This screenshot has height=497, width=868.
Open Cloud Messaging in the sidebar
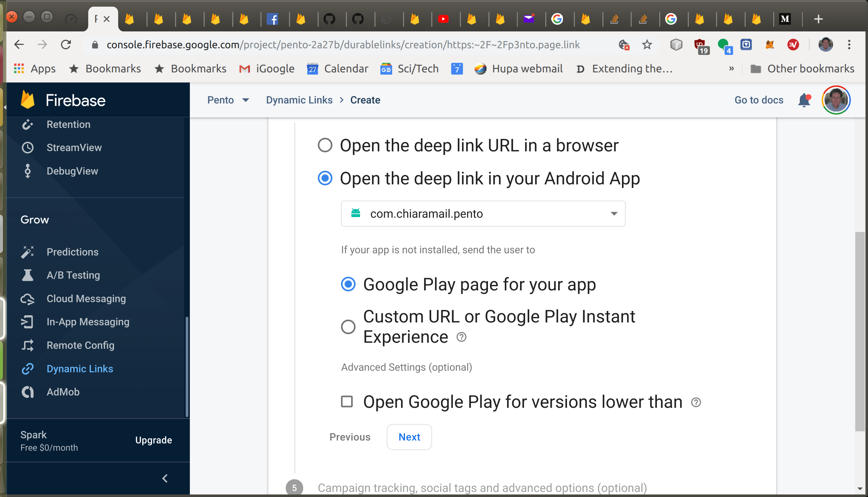click(x=86, y=298)
